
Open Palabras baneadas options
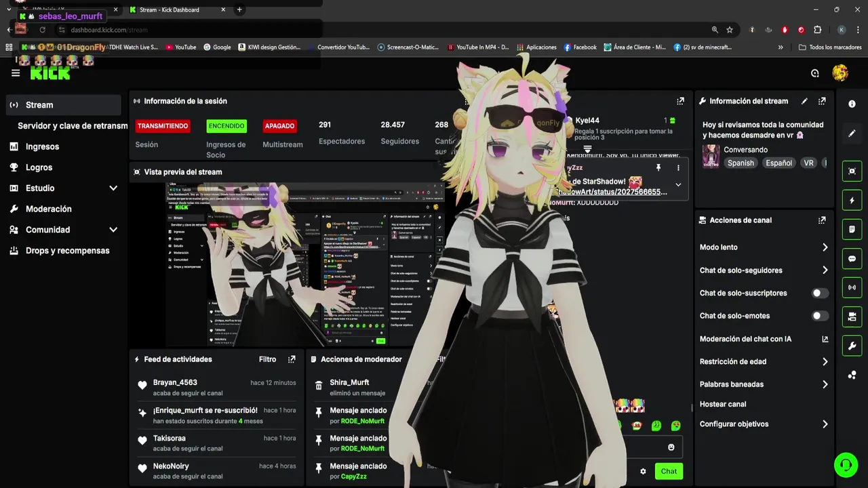(x=764, y=384)
